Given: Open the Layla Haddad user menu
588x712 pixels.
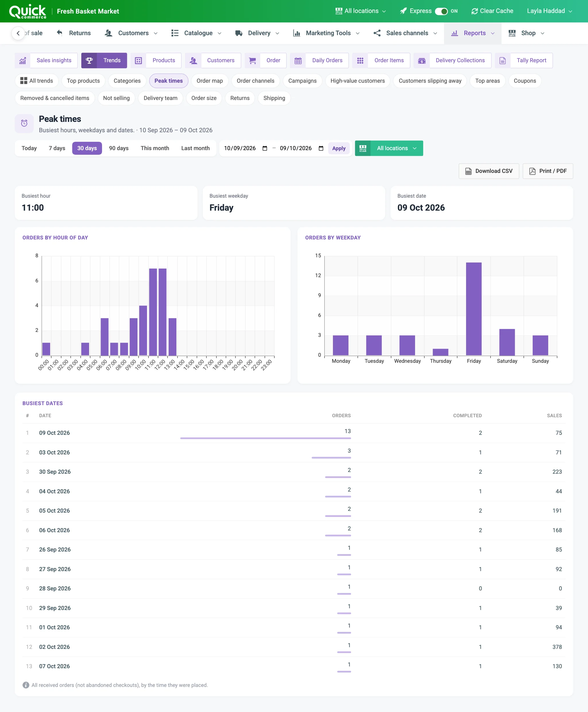Looking at the screenshot, I should click(549, 11).
